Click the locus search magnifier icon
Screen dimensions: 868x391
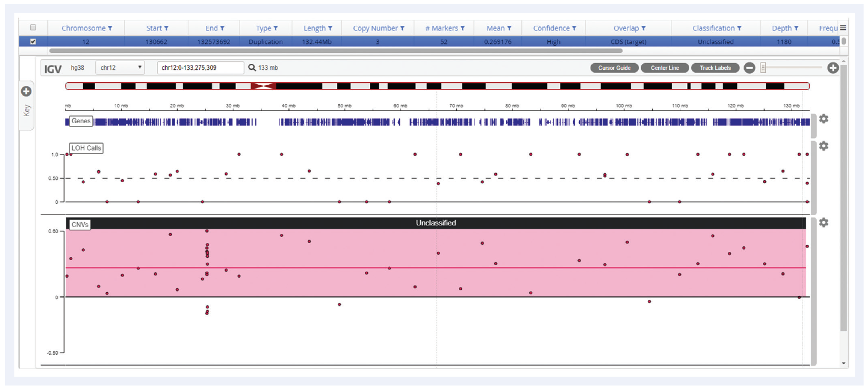(x=252, y=68)
